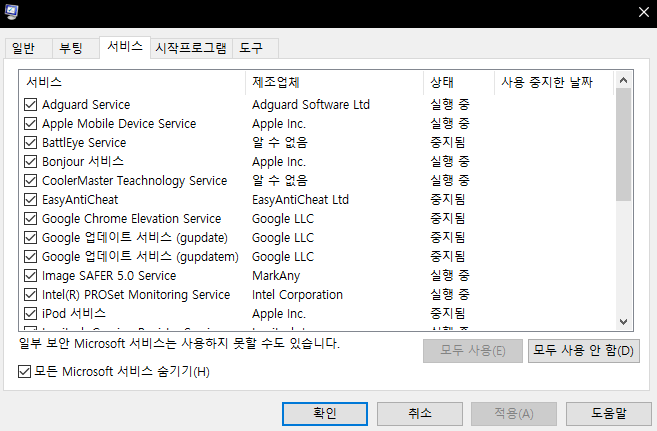Toggle Google Chrome Elevation Service checkbox
657x431 pixels.
pos(30,219)
